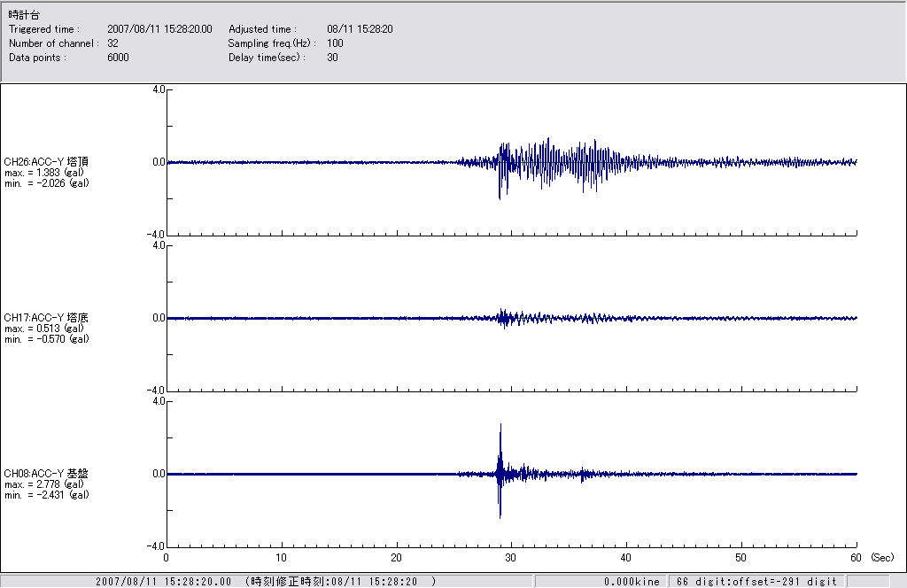Screen dimensions: 907x588
Task: Click the Data points value 6000
Action: click(118, 58)
